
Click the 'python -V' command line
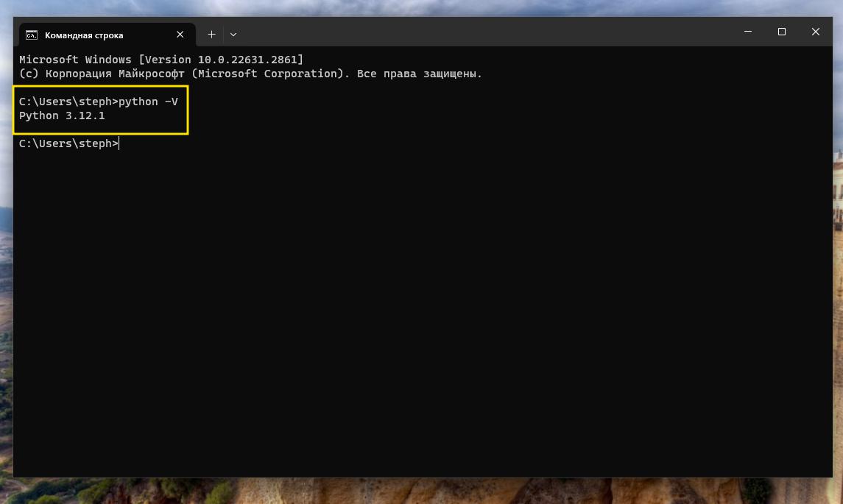(x=99, y=102)
